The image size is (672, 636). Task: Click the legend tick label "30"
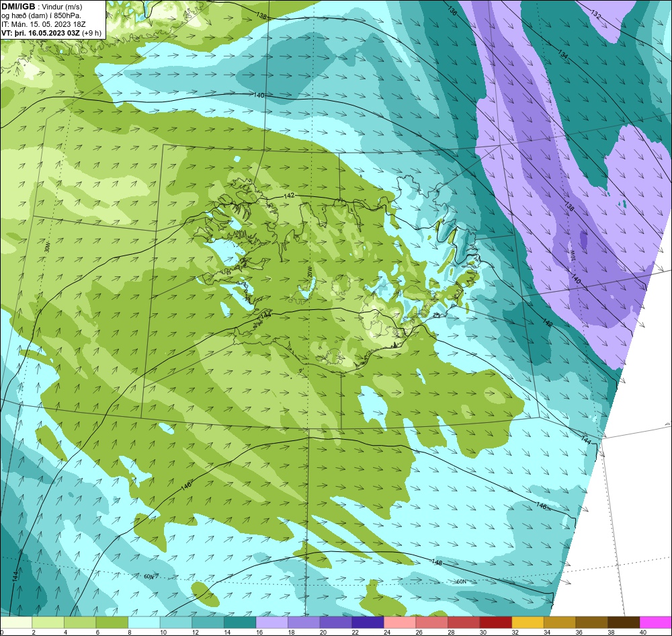[x=483, y=632]
